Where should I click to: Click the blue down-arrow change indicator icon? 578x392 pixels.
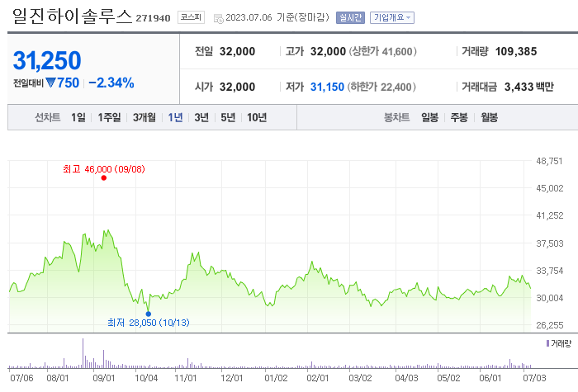click(x=51, y=83)
